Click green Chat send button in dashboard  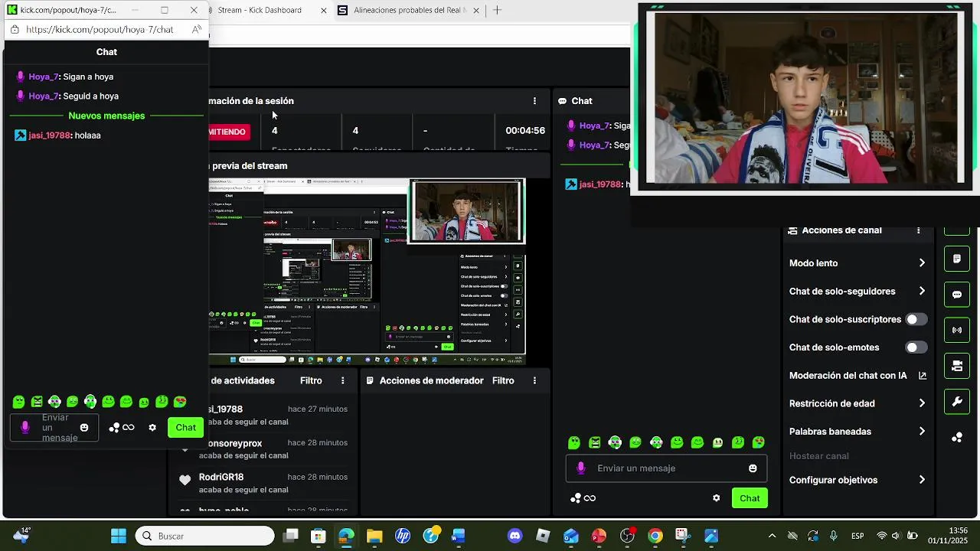[x=750, y=498]
